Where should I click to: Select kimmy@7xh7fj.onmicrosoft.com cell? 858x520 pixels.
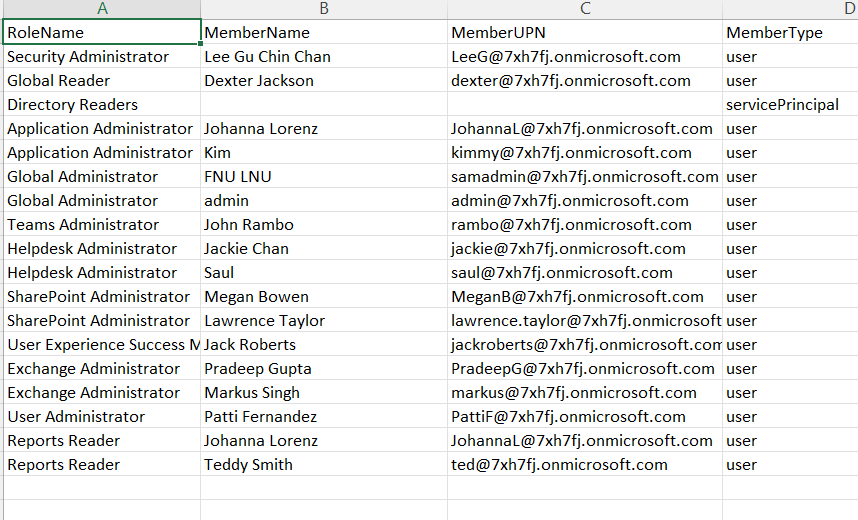[x=585, y=153]
